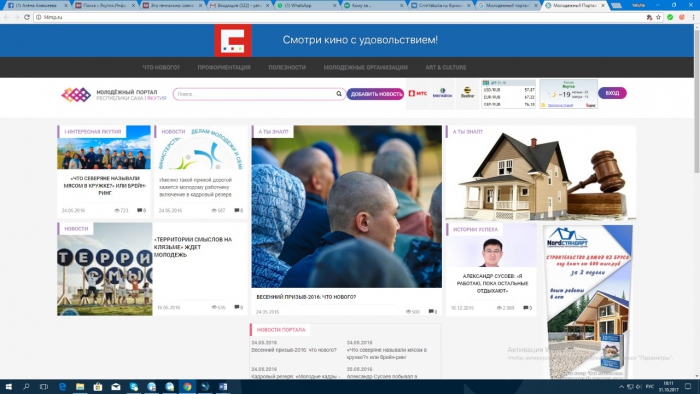The image size is (700, 394).
Task: Open Skype from the taskbar
Action: [133, 387]
